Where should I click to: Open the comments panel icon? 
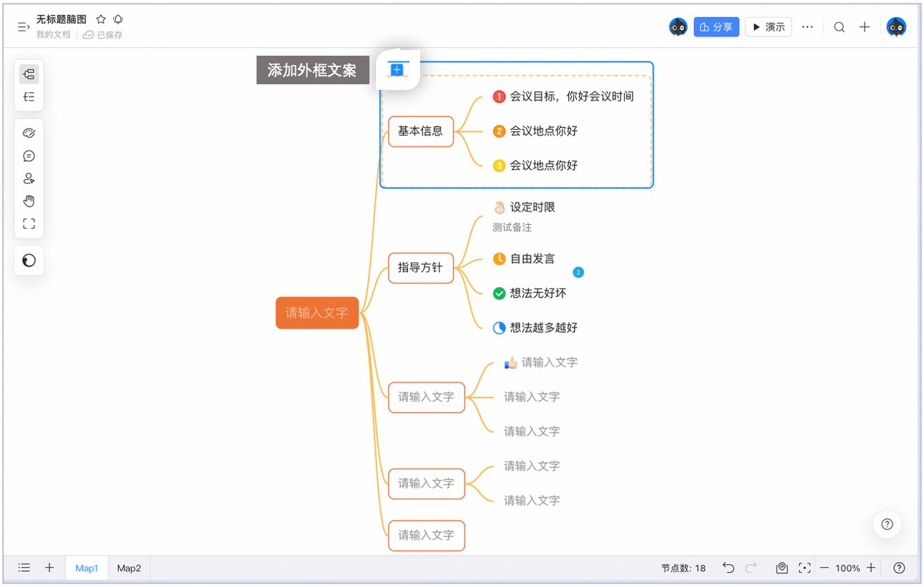tap(29, 156)
